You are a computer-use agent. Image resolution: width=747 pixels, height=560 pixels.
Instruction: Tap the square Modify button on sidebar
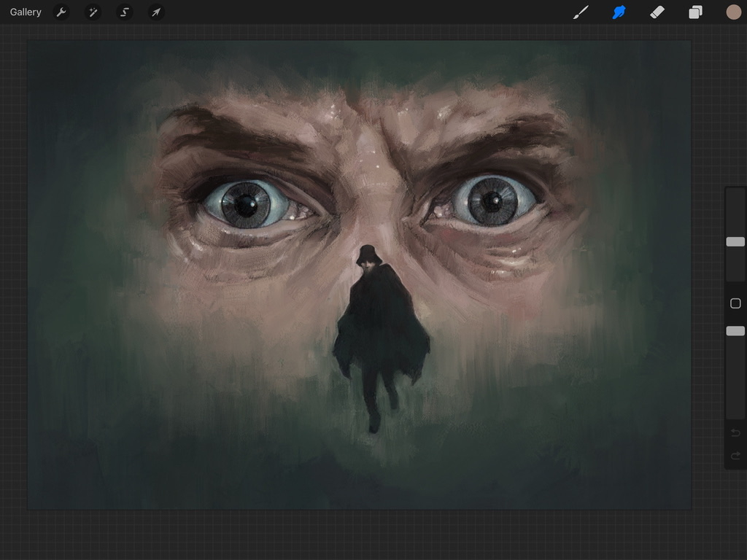pos(735,303)
